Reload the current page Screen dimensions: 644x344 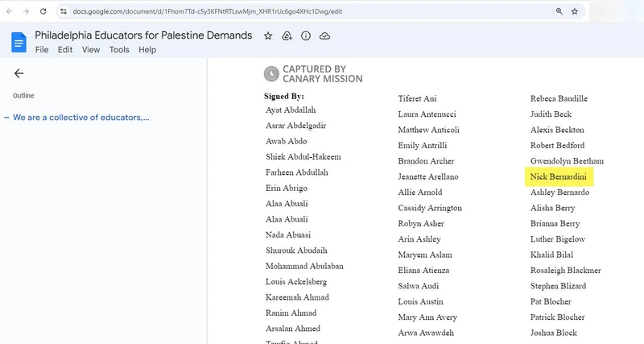tap(45, 12)
